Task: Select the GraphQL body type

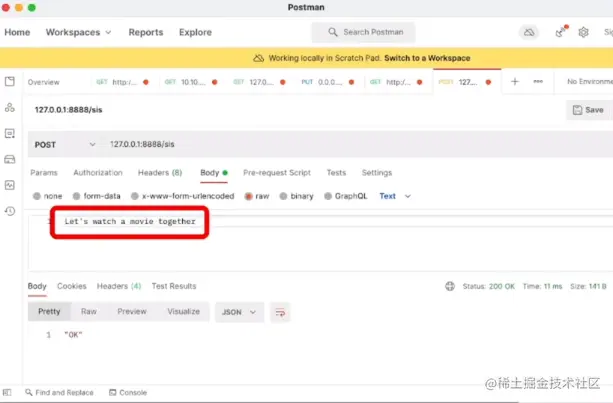Action: coord(328,196)
